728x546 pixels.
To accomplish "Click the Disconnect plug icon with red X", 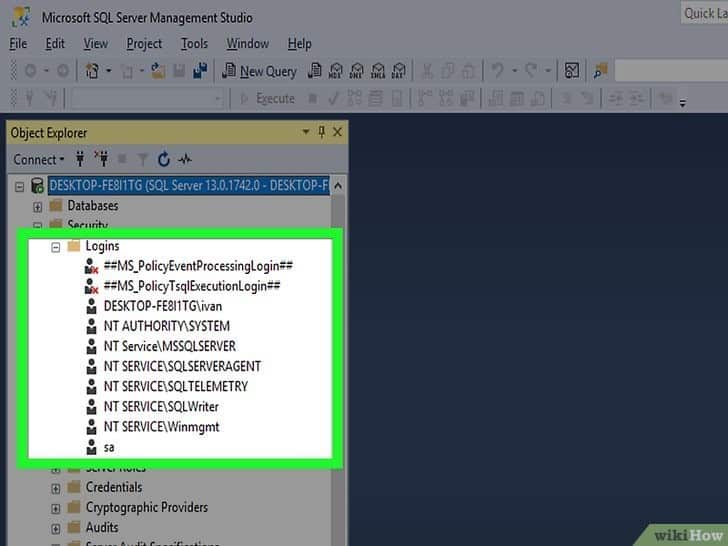I will pyautogui.click(x=102, y=159).
